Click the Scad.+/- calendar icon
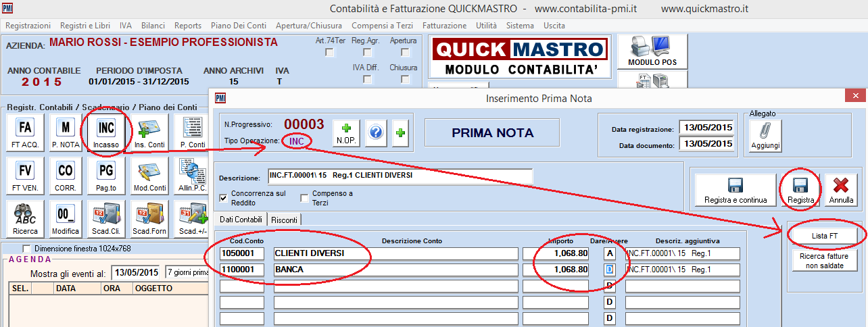The height and width of the screenshot is (327, 868). point(192,218)
